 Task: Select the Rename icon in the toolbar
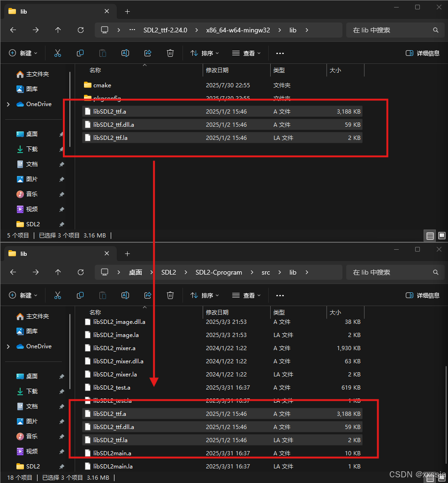tap(125, 53)
